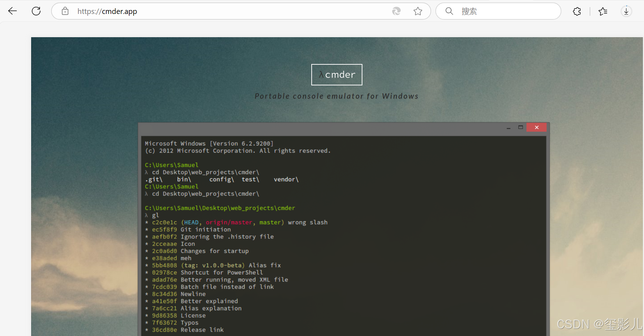This screenshot has width=644, height=336.
Task: Click the 'adad76e Better running, moved XML file' line
Action: [216, 280]
